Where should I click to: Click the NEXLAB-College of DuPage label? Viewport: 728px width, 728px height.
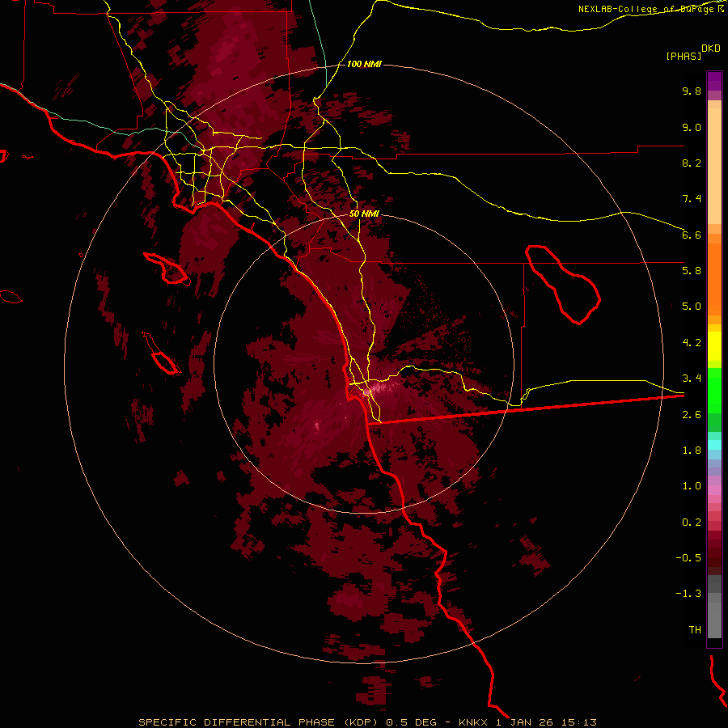point(645,9)
